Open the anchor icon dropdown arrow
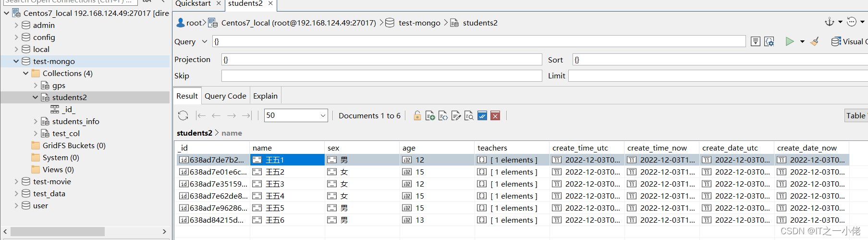 [840, 22]
